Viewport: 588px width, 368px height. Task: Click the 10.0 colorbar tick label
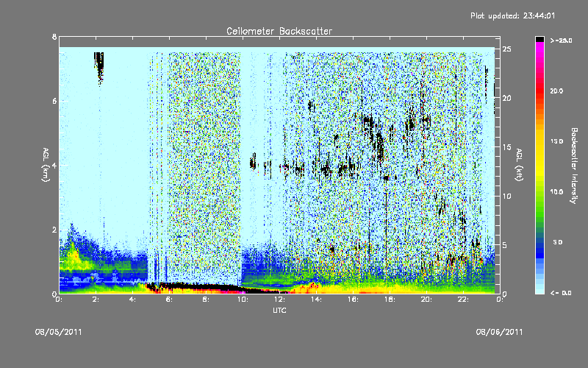tap(556, 192)
